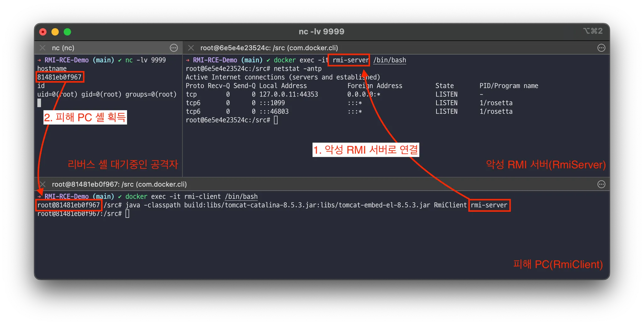Click the 'Recv-Q' column header
644x325 pixels.
pos(219,86)
